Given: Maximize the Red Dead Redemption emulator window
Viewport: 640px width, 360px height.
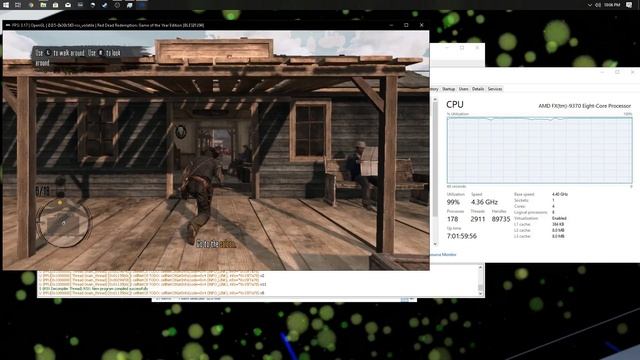Looking at the screenshot, I should (406, 25).
